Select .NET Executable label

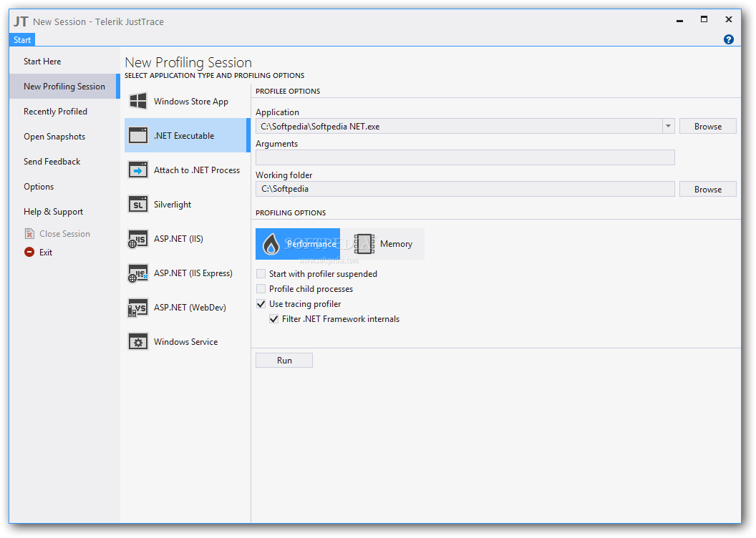[184, 136]
